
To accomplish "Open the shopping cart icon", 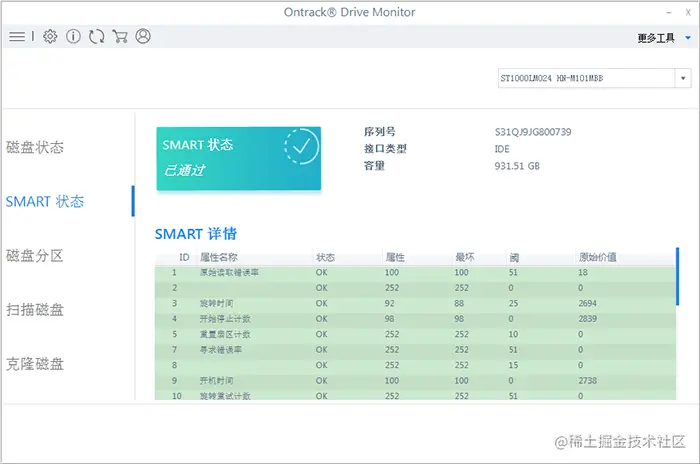I will tap(120, 36).
